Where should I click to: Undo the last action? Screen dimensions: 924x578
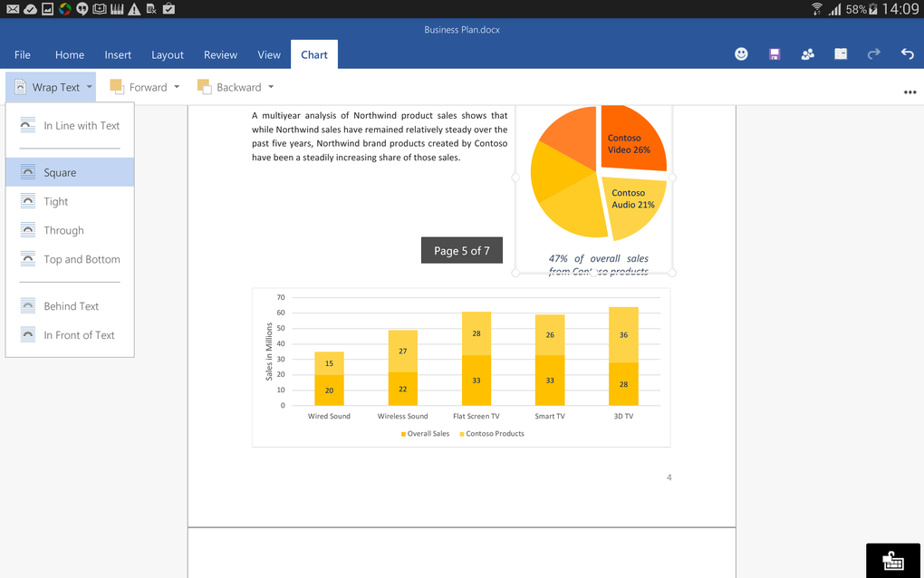[x=907, y=53]
